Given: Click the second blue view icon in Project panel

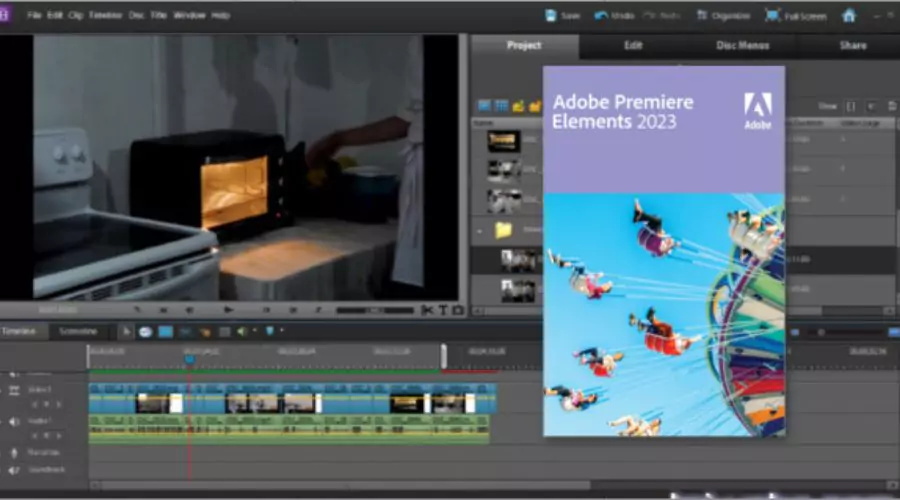Looking at the screenshot, I should [x=501, y=106].
